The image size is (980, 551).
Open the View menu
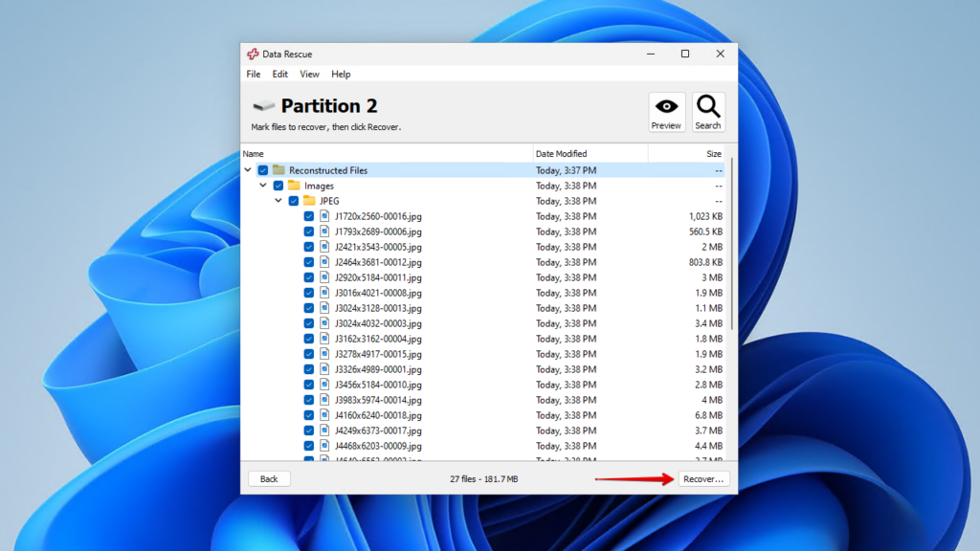[x=308, y=74]
